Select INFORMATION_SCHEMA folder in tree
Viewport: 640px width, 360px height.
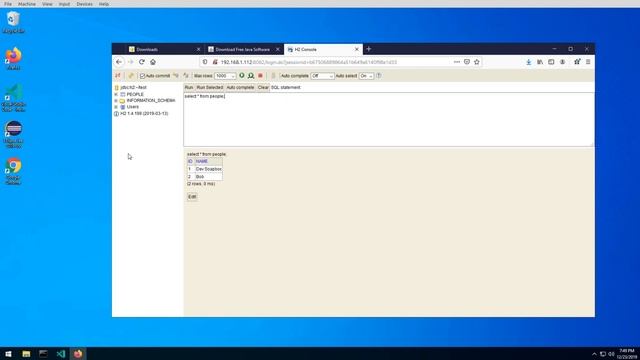click(151, 100)
